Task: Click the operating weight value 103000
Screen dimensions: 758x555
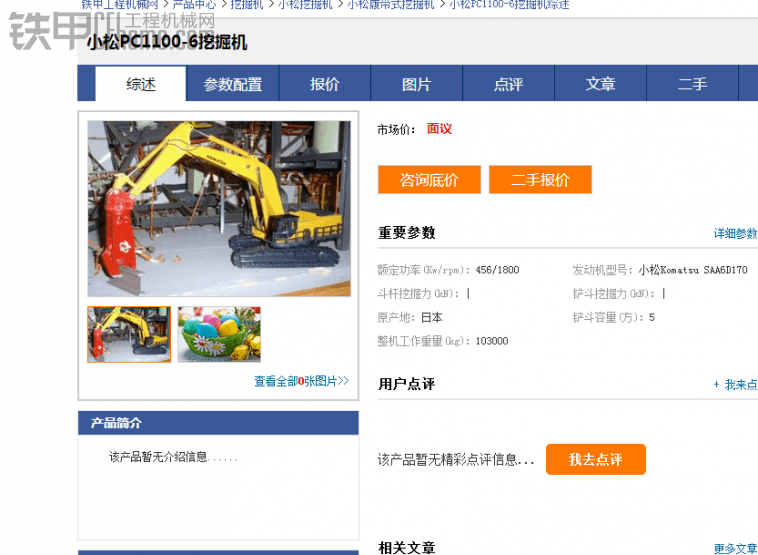Action: coord(492,341)
